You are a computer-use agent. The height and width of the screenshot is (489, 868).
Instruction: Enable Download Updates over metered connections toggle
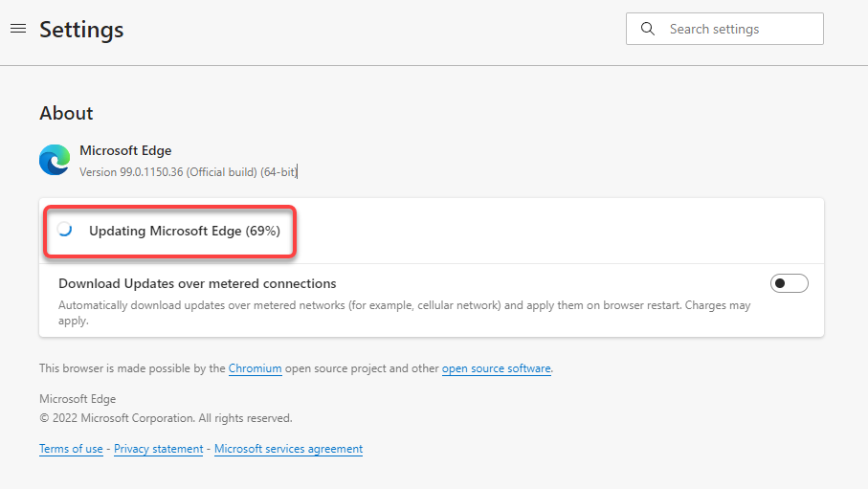(x=789, y=283)
